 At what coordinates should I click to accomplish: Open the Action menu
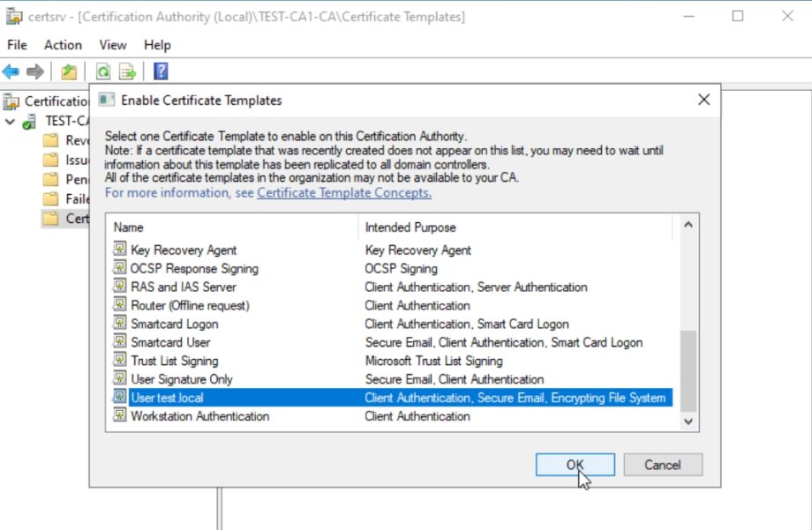coord(62,45)
